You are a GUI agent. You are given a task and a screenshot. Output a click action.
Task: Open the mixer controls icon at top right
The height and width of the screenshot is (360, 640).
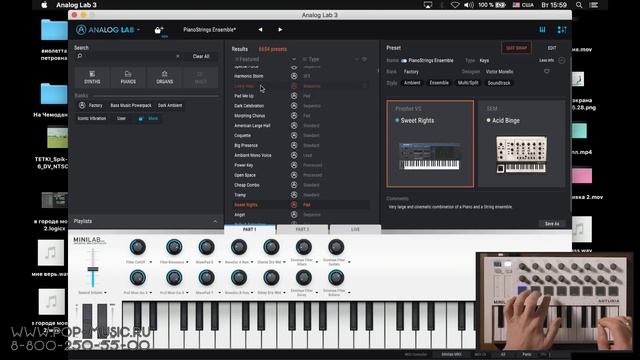(x=562, y=30)
